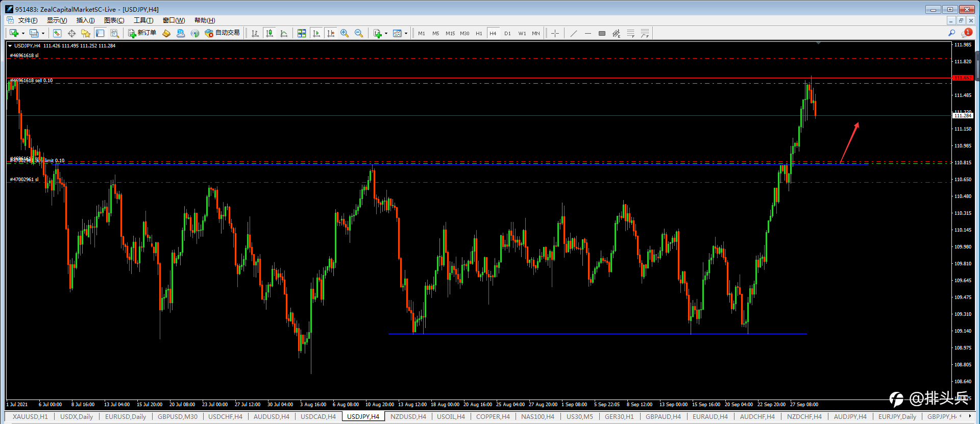This screenshot has height=424, width=980.
Task: Open the 显示(V) menu
Action: click(x=57, y=20)
